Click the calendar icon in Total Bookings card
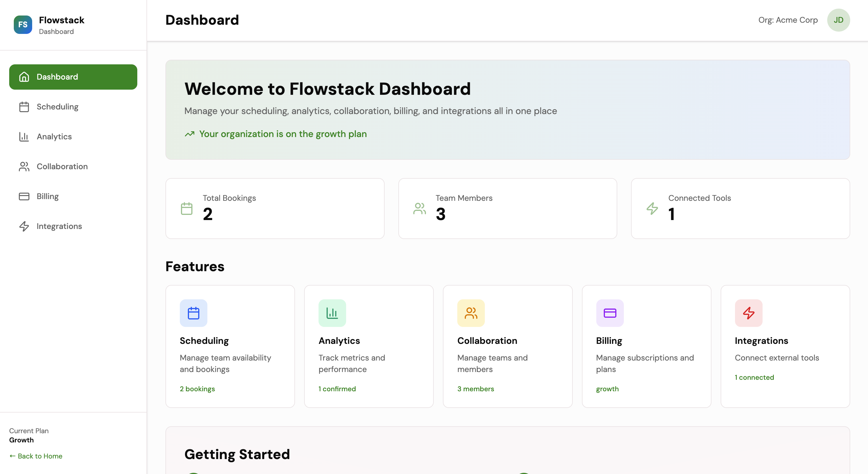 pos(187,209)
